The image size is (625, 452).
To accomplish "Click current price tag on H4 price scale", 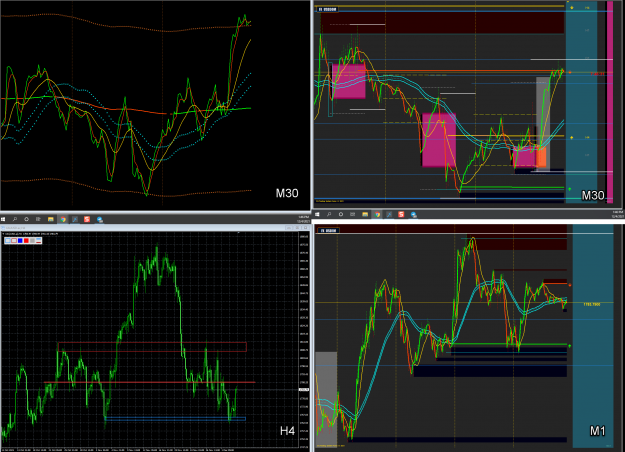I will coord(304,389).
